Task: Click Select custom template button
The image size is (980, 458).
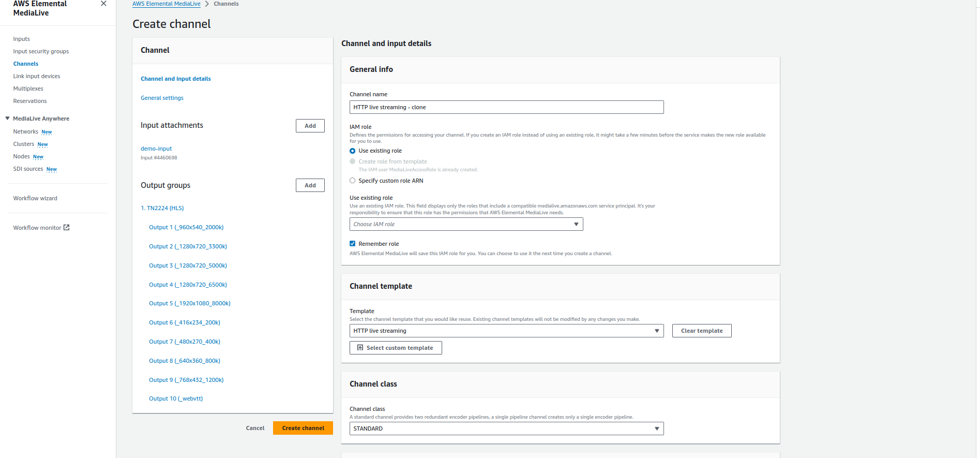Action: point(396,348)
